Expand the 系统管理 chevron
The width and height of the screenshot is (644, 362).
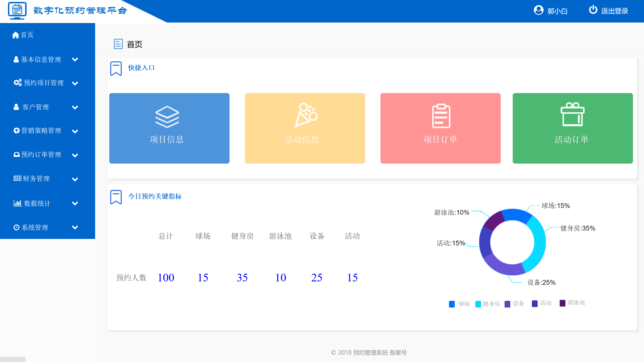(x=75, y=227)
